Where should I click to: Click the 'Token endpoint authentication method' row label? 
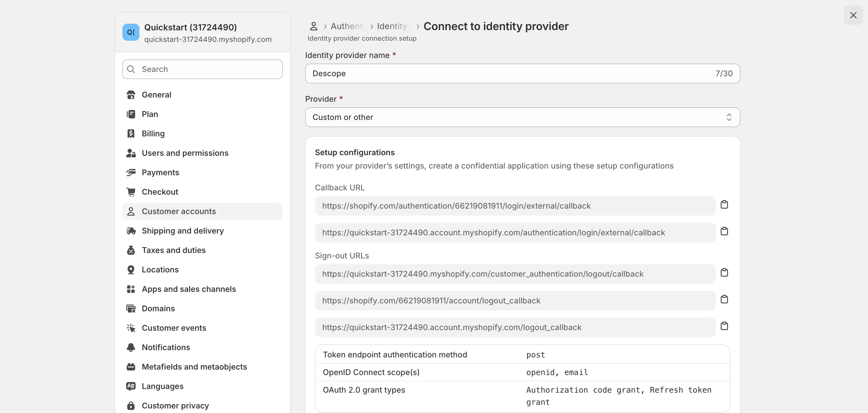(395, 355)
